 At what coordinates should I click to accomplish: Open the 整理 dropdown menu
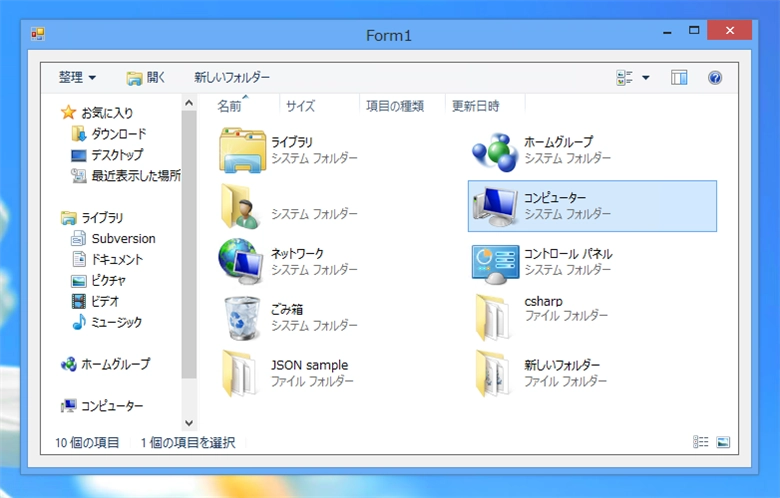[x=77, y=78]
